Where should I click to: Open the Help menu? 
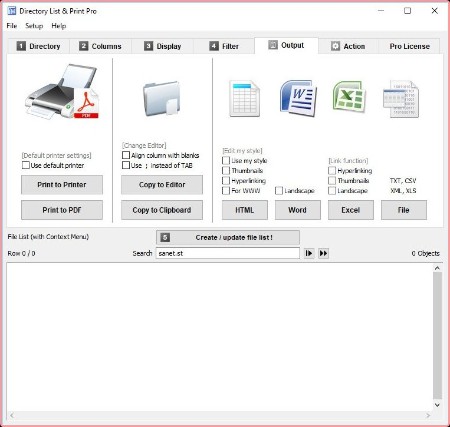pos(59,26)
